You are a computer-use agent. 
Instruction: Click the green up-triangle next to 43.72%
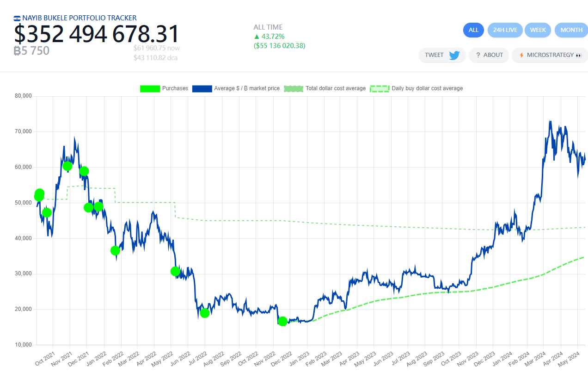[257, 37]
